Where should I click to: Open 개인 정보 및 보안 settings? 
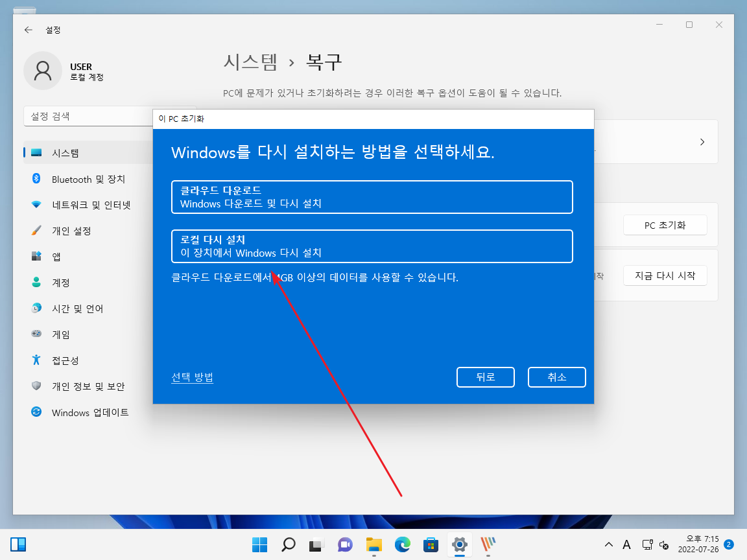(x=88, y=386)
